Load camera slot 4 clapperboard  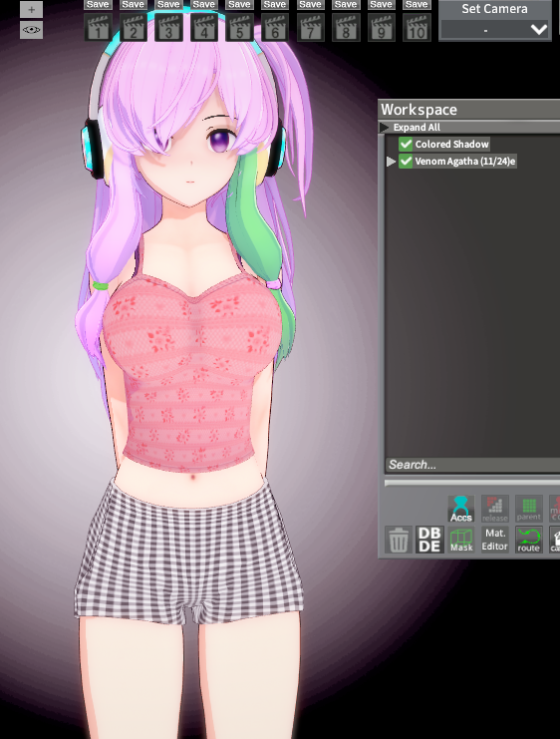[x=204, y=28]
